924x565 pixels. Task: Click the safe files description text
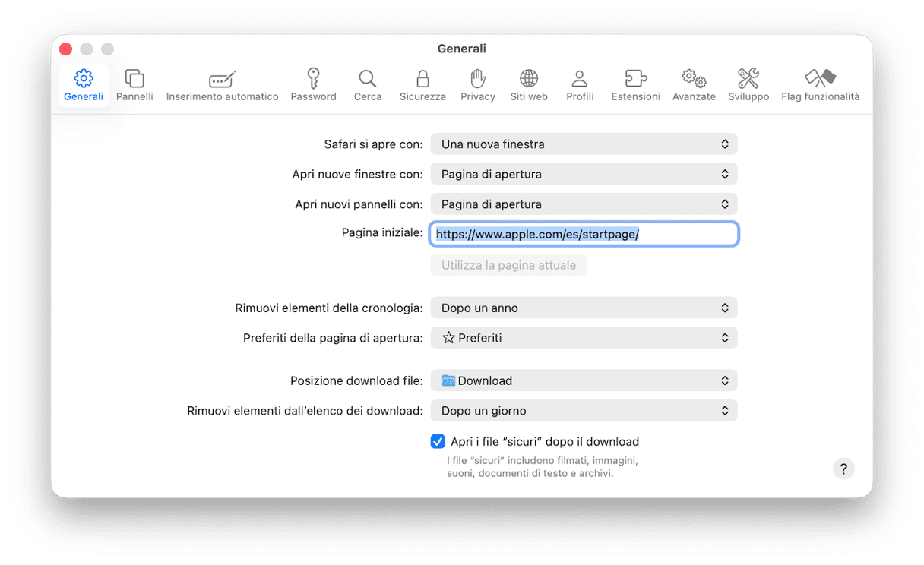coord(542,467)
